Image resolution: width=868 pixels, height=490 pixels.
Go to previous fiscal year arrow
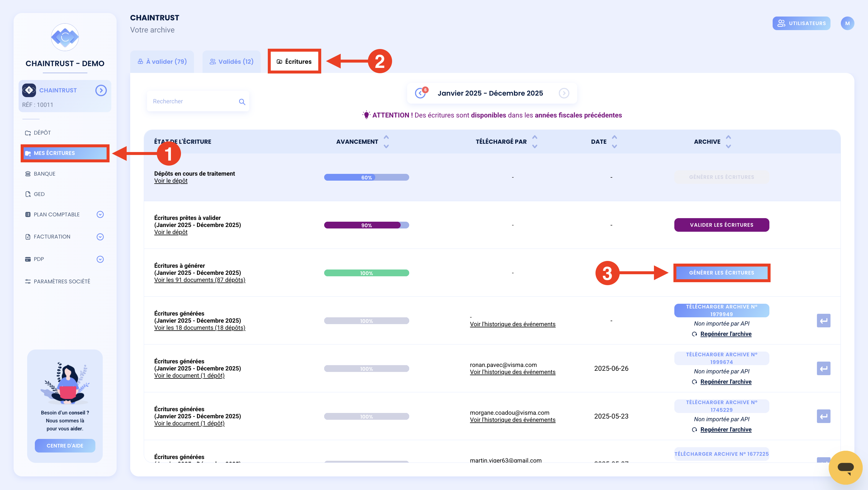(x=420, y=93)
